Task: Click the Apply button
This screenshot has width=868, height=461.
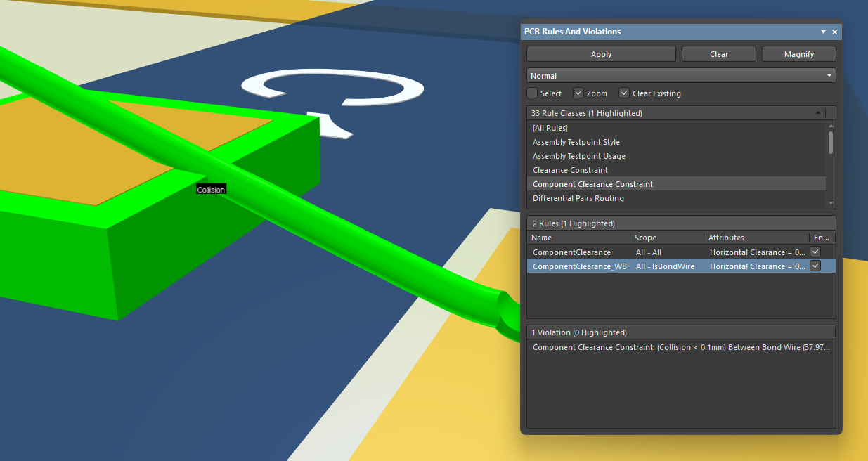Action: [601, 53]
